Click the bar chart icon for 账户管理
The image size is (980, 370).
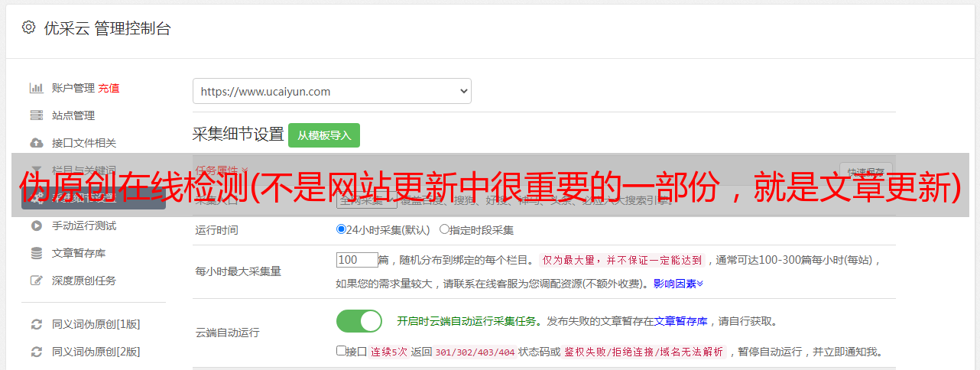pyautogui.click(x=36, y=88)
